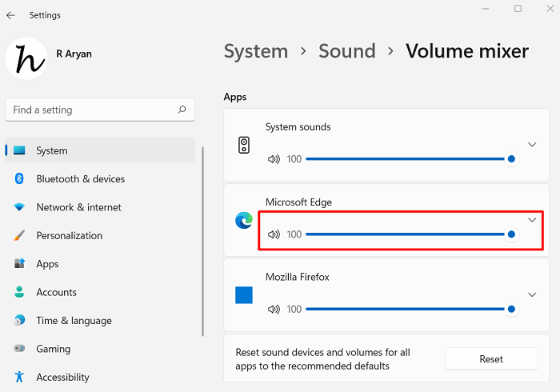The width and height of the screenshot is (560, 392).
Task: Select System in the sidebar
Action: click(100, 150)
